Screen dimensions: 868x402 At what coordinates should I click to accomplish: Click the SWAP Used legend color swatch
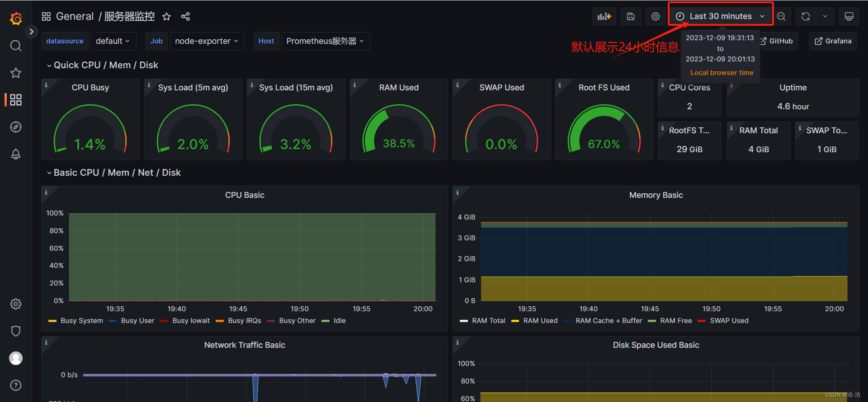point(702,321)
